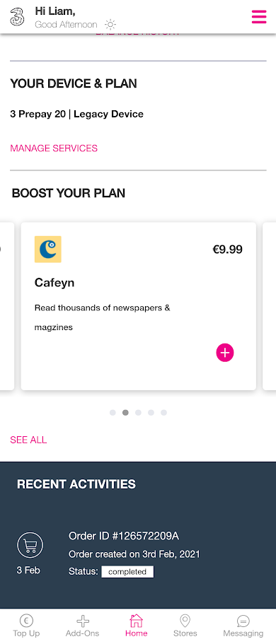Go to Add-Ons tab

coord(83,626)
